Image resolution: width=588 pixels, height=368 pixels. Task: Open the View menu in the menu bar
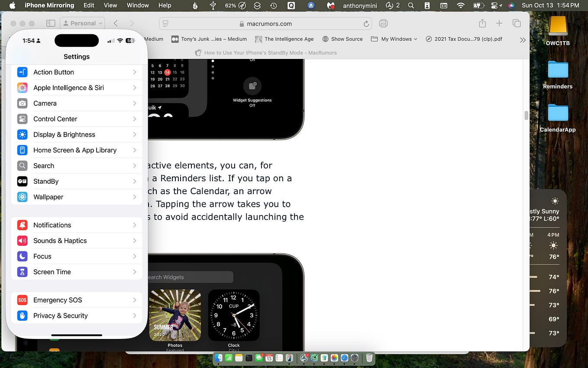click(110, 6)
